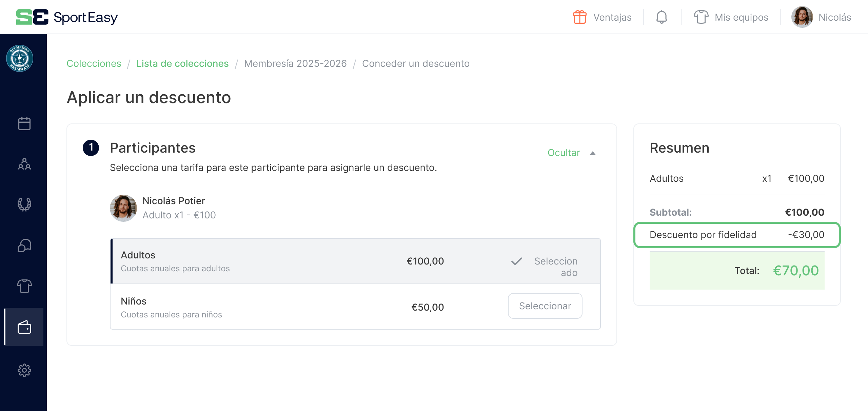Go to Lista de colecciones breadcrumb
The width and height of the screenshot is (868, 411).
click(182, 63)
